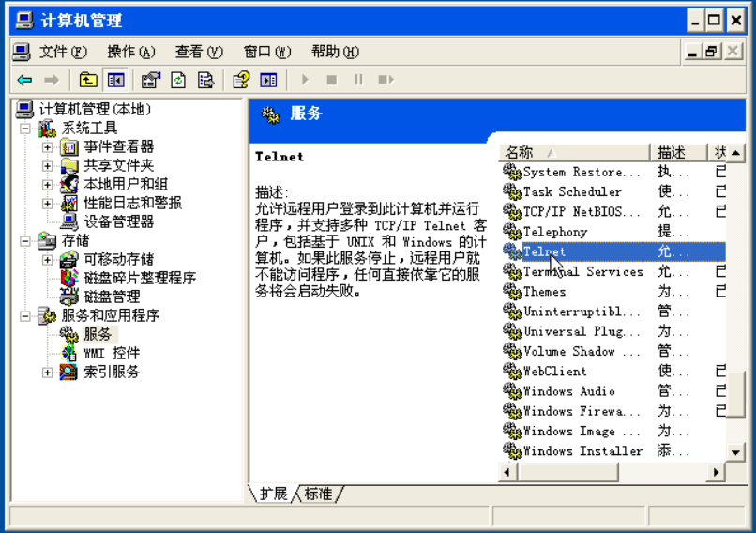756x533 pixels.
Task: Click the Start Service play button
Action: (x=305, y=80)
